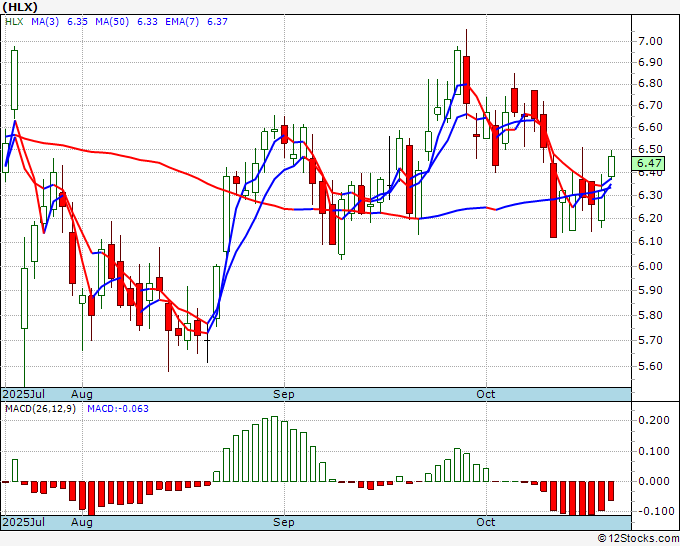This screenshot has height=546, width=680.
Task: Click the 5.70 price axis label
Action: [x=650, y=340]
